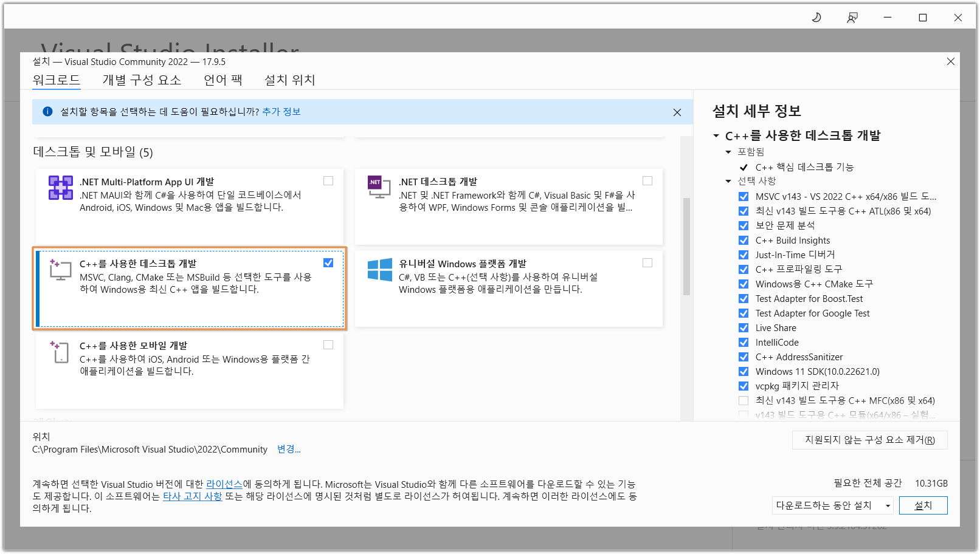The image size is (980, 554).
Task: Click the C++ desktop development monitor icon
Action: click(x=60, y=270)
